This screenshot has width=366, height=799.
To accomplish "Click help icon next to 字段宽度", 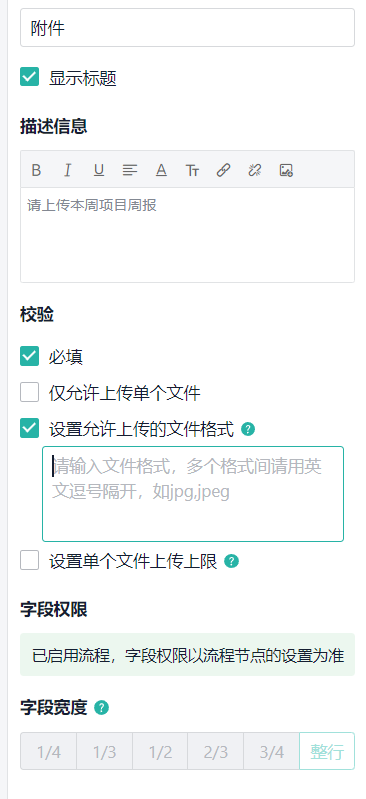I will pos(102,708).
